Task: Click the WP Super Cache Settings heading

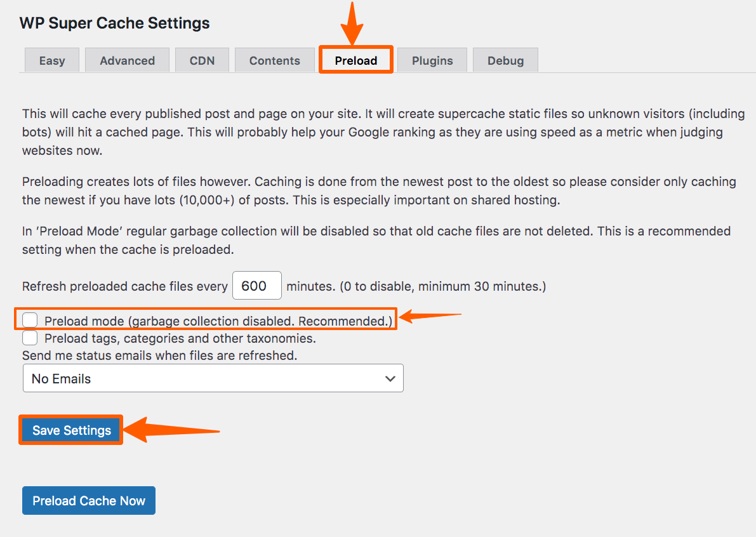Action: click(x=113, y=23)
